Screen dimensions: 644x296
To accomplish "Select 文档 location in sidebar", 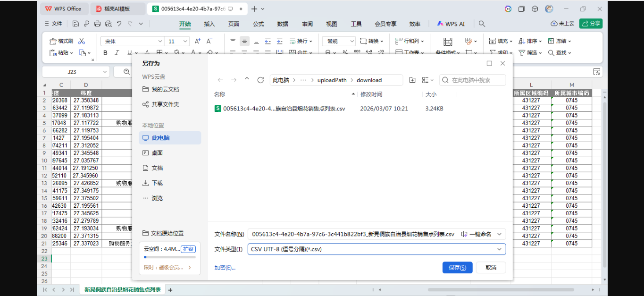I will pos(153,168).
